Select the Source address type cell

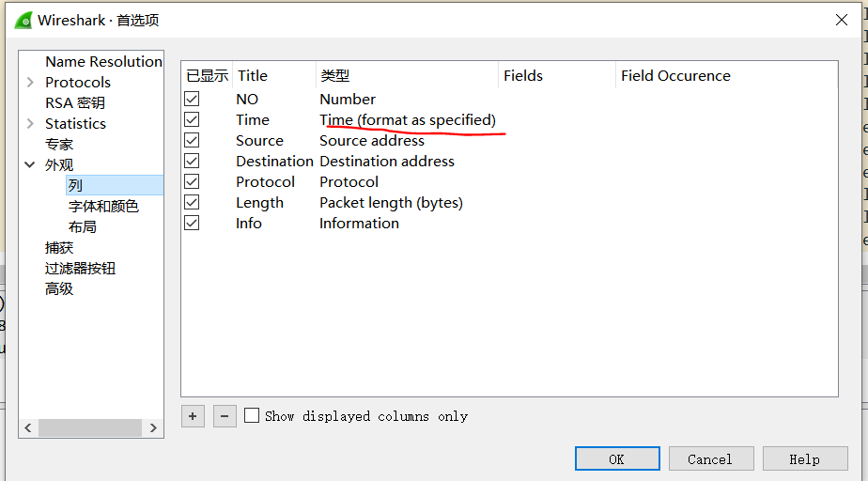click(372, 140)
